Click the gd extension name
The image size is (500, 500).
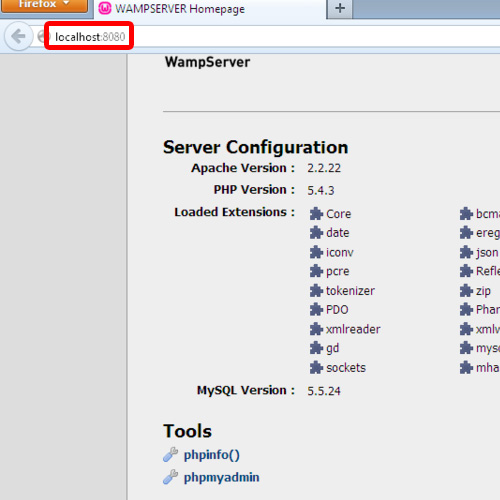[332, 349]
